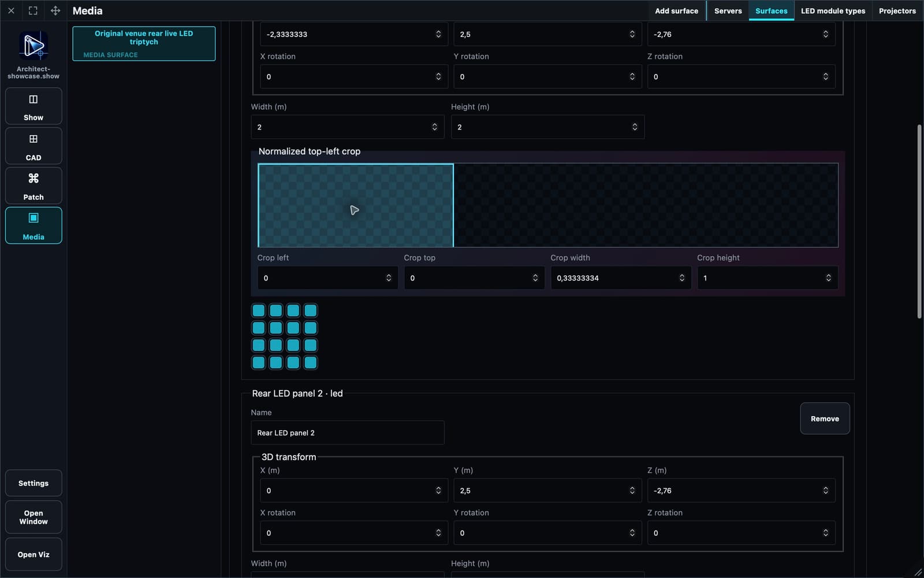Select Media section in sidebar
The width and height of the screenshot is (924, 578).
click(x=33, y=225)
